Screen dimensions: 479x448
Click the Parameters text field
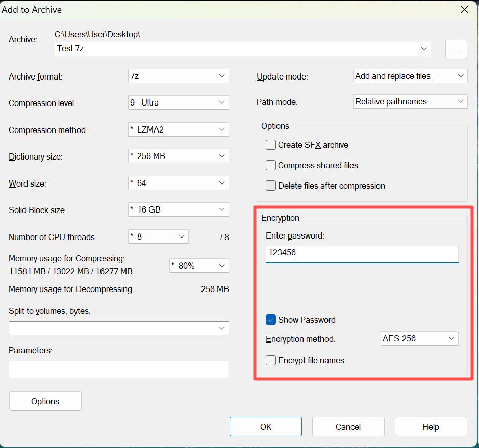118,369
